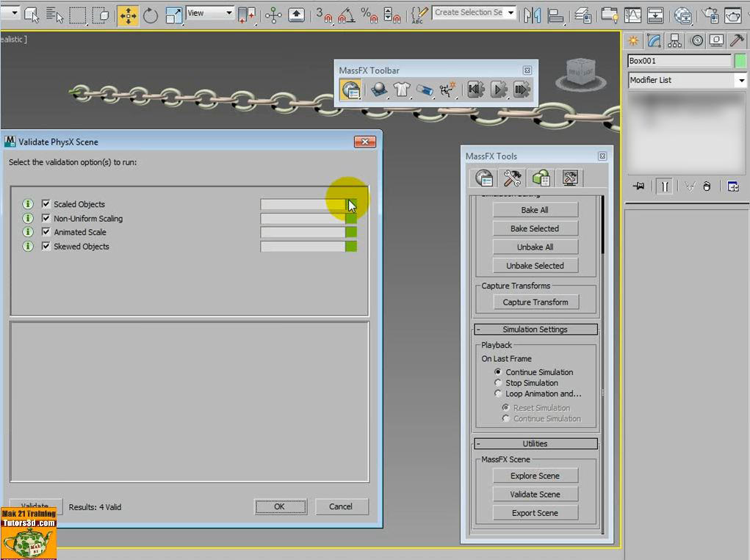The height and width of the screenshot is (560, 750).
Task: Toggle Window/Crossing selection mode
Action: click(101, 15)
